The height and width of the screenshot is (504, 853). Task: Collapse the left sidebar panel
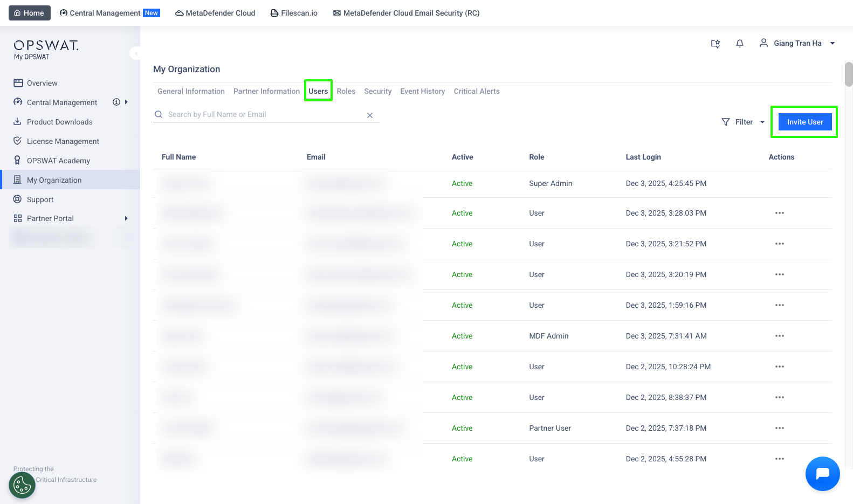click(135, 53)
